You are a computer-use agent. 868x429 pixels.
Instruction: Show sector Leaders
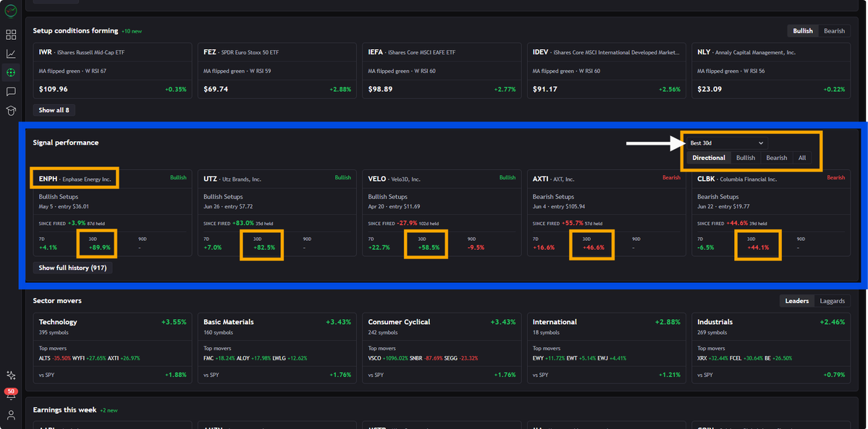pos(796,300)
